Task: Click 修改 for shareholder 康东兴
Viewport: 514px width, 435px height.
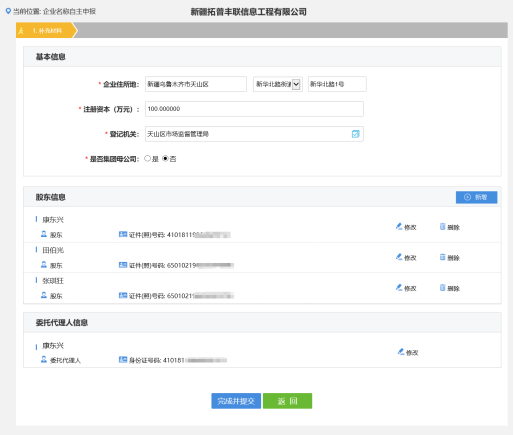Action: click(406, 227)
